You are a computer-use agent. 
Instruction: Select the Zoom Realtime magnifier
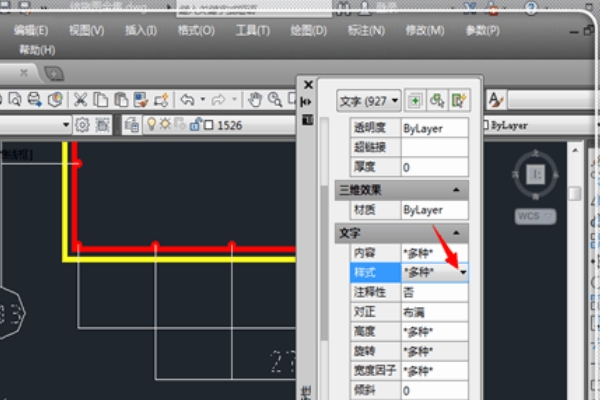[x=275, y=100]
